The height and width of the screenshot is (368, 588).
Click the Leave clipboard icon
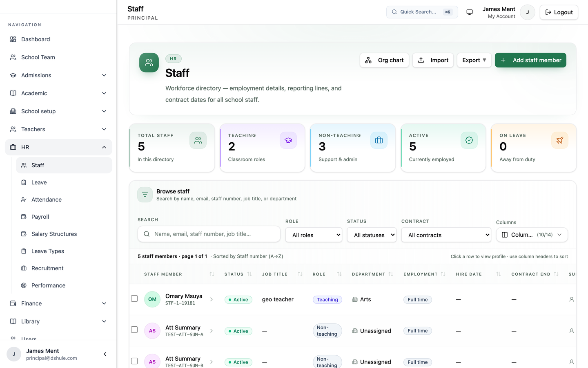(24, 182)
